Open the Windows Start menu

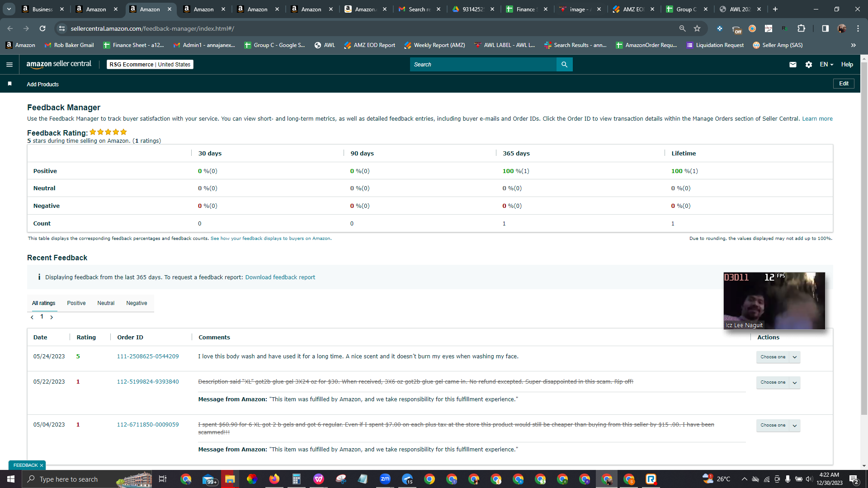[11, 479]
